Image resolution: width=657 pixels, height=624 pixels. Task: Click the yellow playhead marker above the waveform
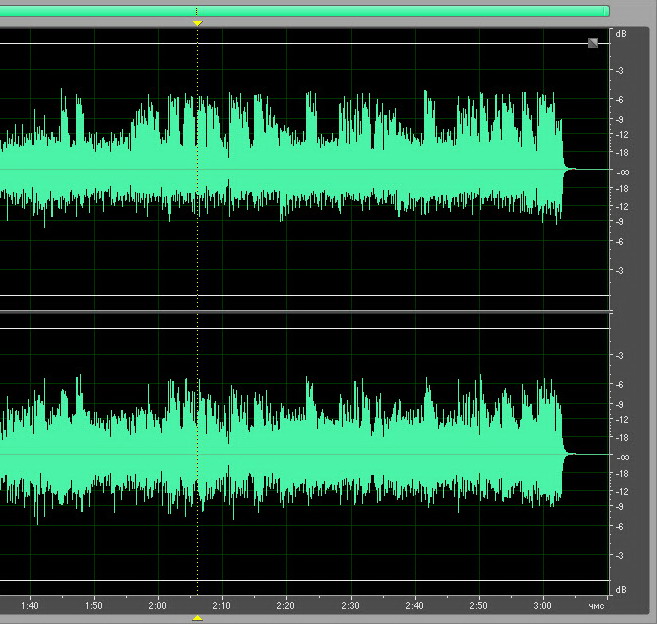pos(197,22)
